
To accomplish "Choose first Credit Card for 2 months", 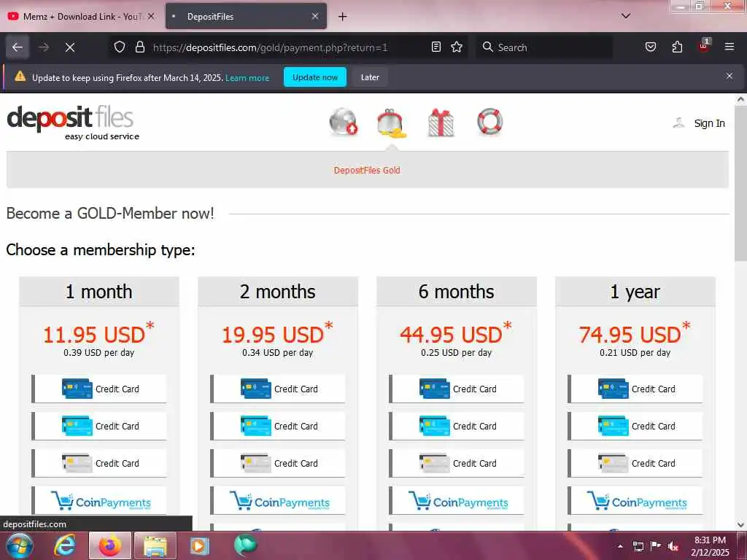I will coord(278,389).
